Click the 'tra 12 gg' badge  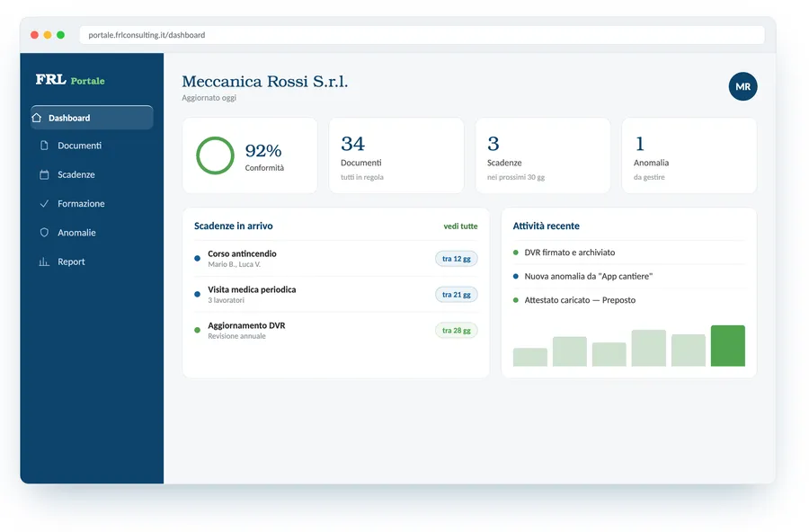point(456,259)
